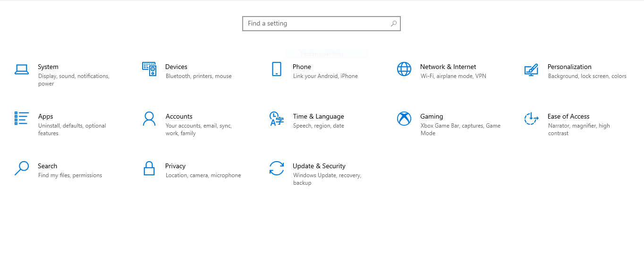Click the text "Wi-Fi, airplane mode, VPN"
Image resolution: width=644 pixels, height=258 pixels.
[453, 76]
